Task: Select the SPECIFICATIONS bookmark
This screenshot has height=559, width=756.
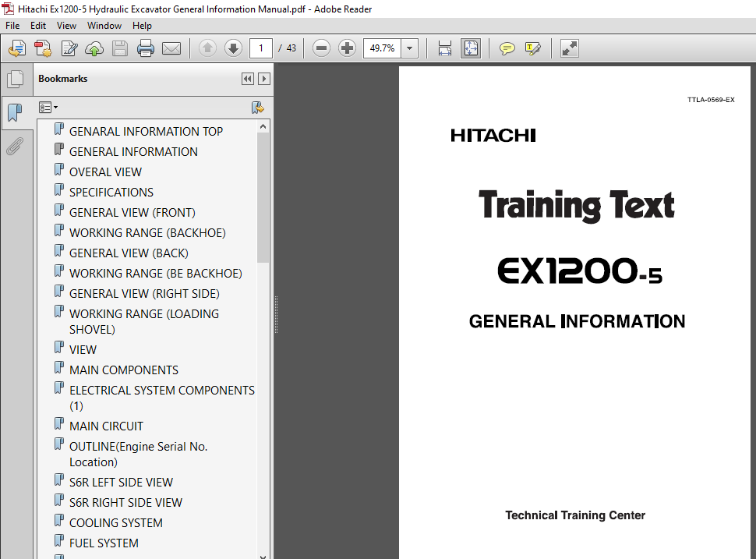Action: tap(111, 192)
